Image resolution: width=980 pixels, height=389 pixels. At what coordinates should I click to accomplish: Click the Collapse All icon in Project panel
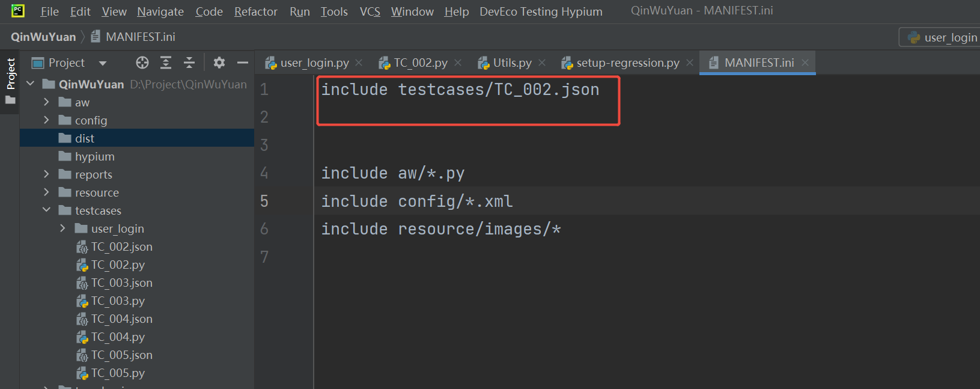pyautogui.click(x=189, y=63)
